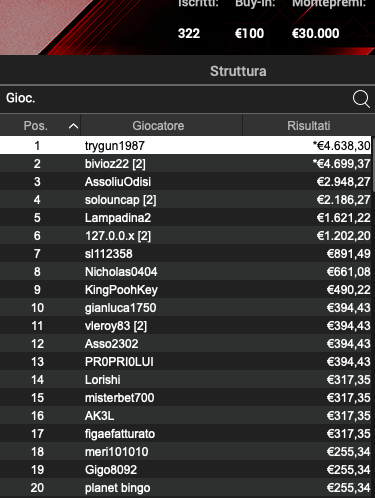
Task: Click the result €2.948,27
Action: pos(343,182)
